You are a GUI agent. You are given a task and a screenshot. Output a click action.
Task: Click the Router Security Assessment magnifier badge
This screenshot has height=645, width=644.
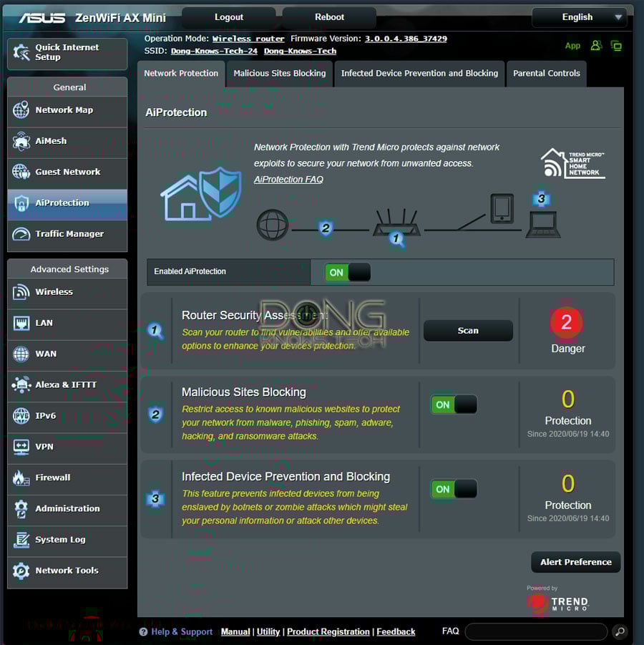click(x=155, y=331)
